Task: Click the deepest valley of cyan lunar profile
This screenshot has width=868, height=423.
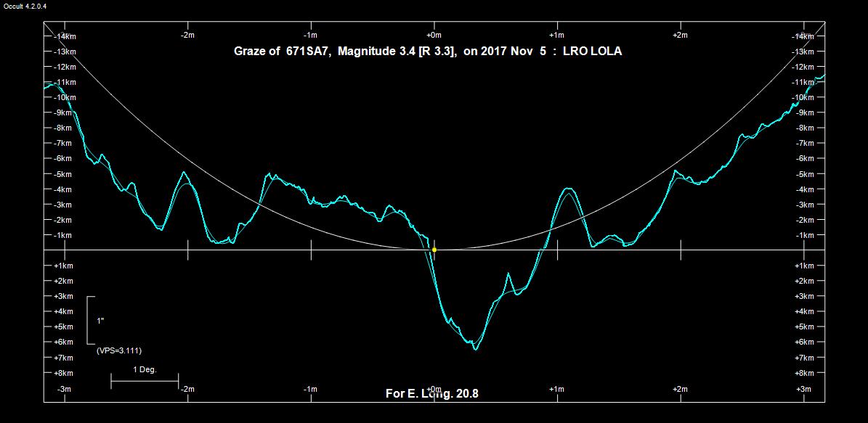Action: tap(475, 349)
